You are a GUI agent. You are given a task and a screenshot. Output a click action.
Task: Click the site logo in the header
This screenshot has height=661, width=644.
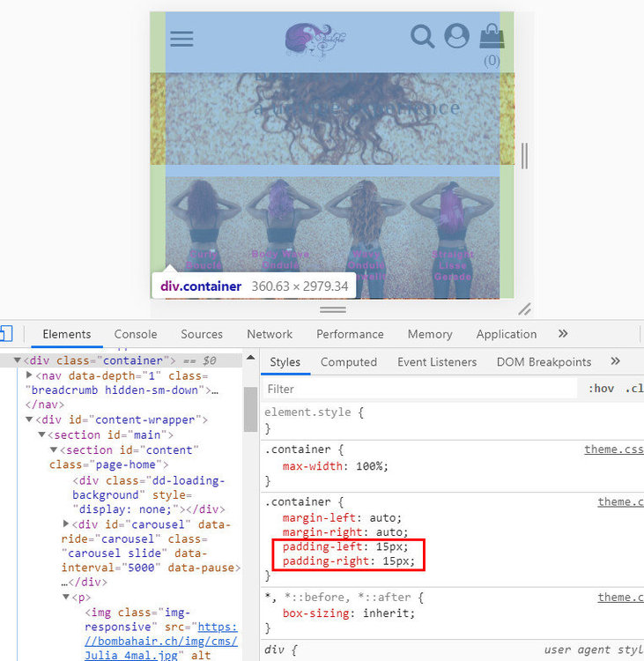coord(315,40)
